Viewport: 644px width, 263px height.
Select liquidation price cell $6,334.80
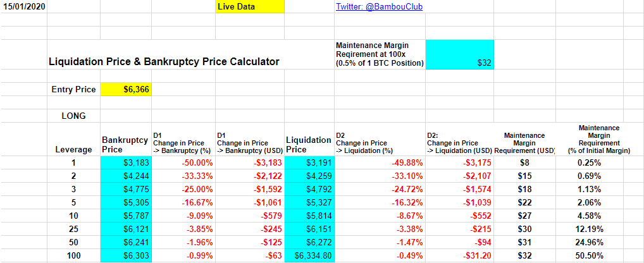(310, 255)
